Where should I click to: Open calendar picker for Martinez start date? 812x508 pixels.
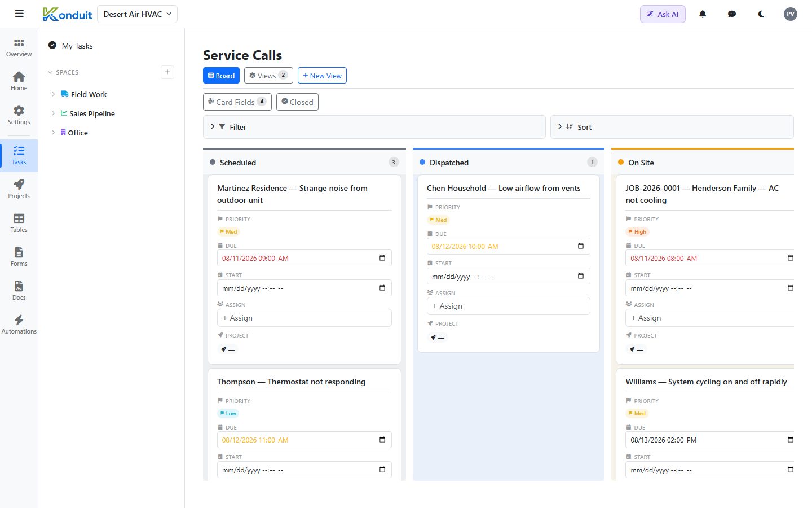382,288
